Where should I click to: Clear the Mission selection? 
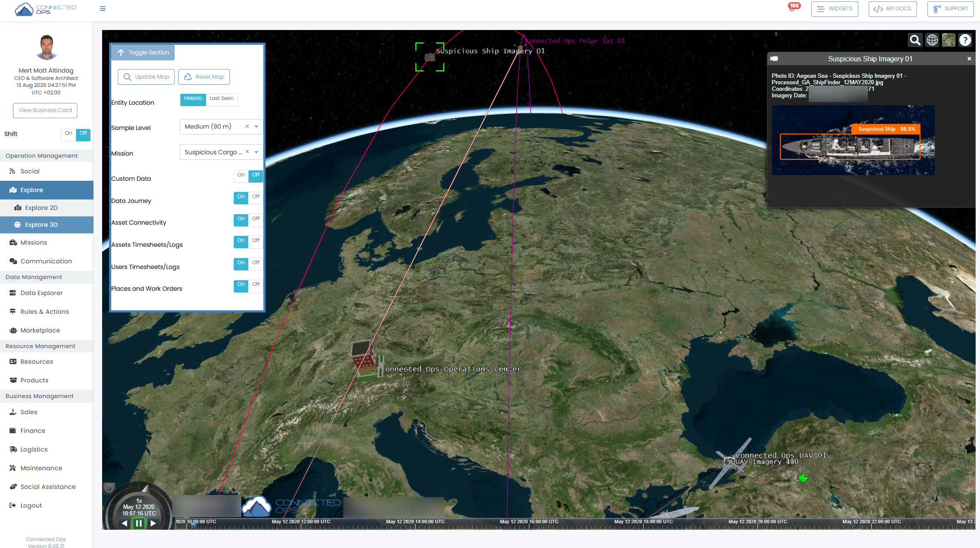tap(247, 152)
